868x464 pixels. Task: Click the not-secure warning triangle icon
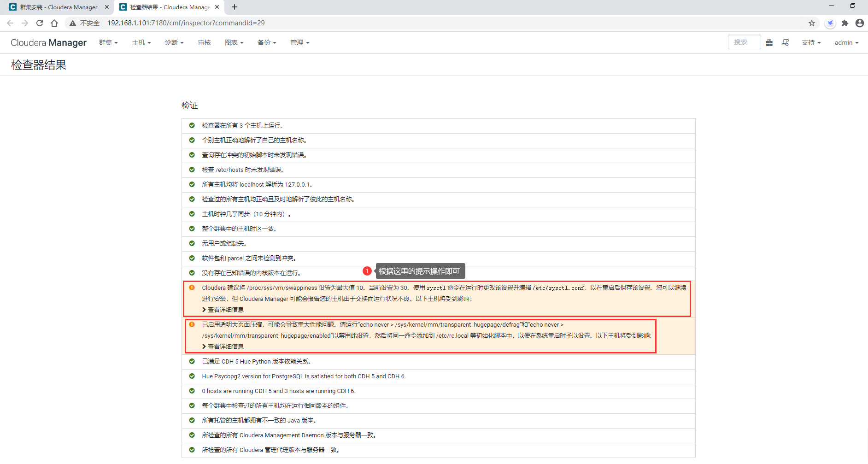click(x=73, y=23)
